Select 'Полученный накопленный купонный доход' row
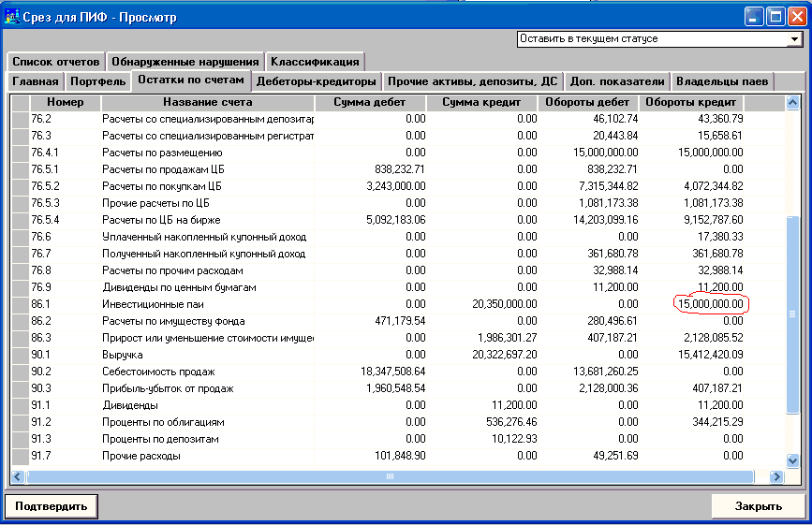The image size is (812, 525). (398, 254)
